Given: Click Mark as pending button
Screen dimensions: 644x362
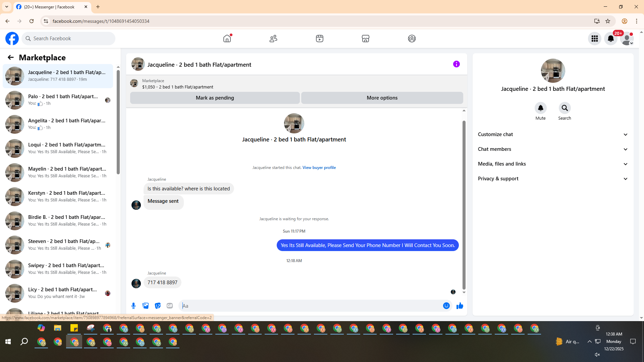Looking at the screenshot, I should pos(215,98).
